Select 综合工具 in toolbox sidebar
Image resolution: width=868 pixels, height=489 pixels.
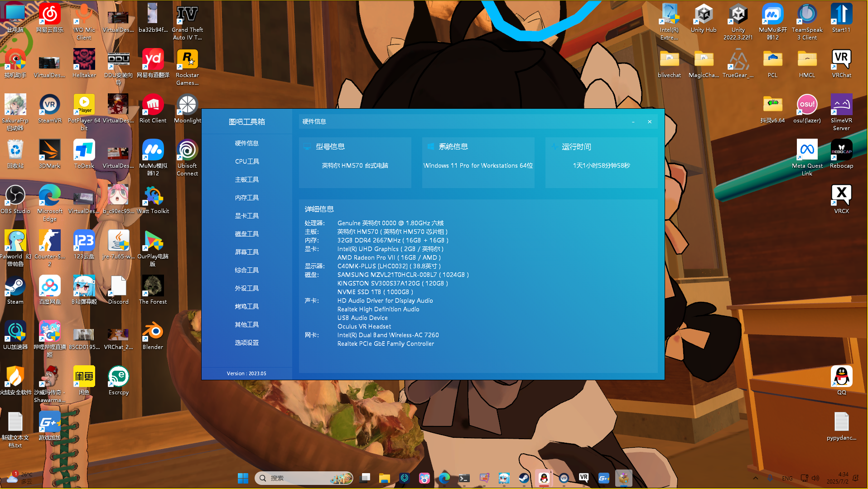pyautogui.click(x=247, y=270)
